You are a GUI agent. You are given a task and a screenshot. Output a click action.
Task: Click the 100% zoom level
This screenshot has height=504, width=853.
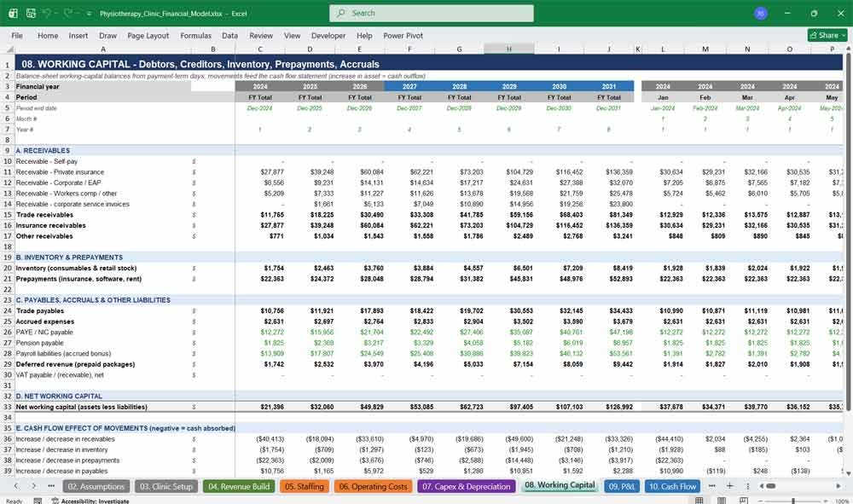coord(842,501)
